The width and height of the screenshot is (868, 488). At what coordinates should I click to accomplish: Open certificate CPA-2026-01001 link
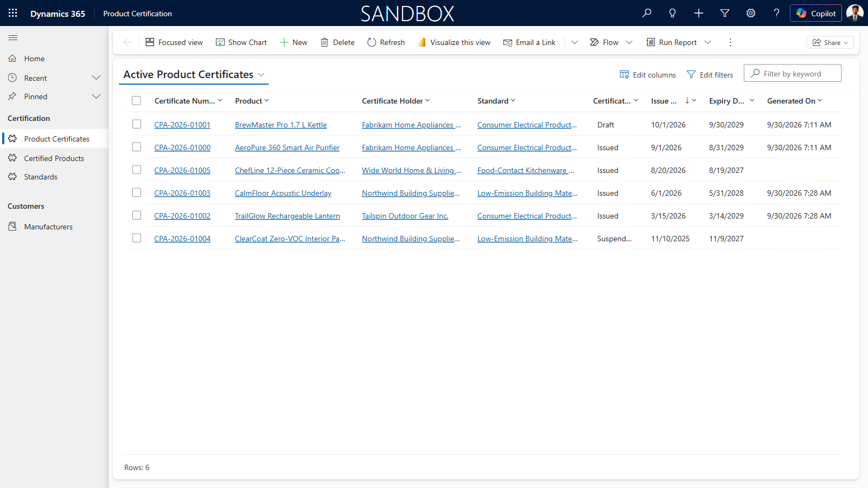[182, 125]
